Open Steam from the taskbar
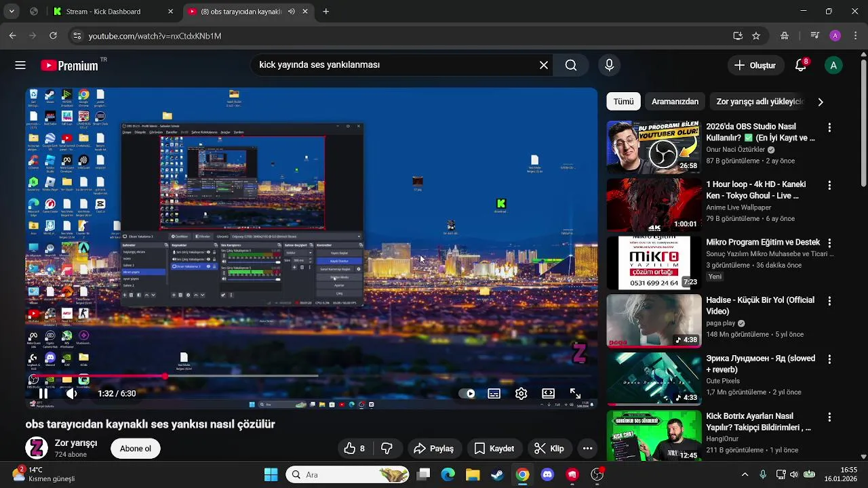 (498, 474)
